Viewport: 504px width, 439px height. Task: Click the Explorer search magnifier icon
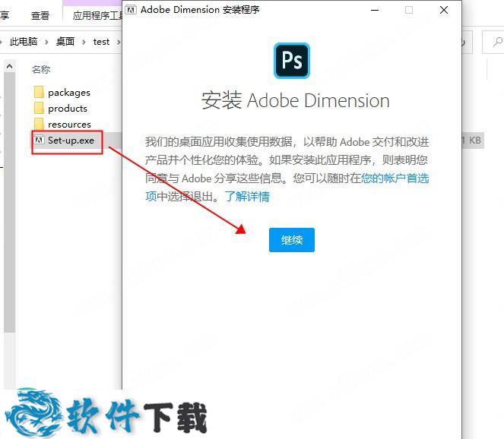tap(497, 42)
